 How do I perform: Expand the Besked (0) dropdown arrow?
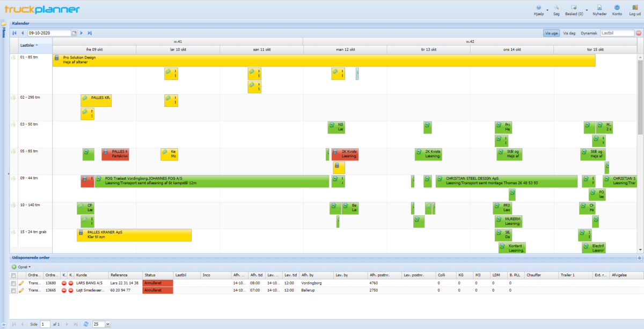[x=586, y=10]
